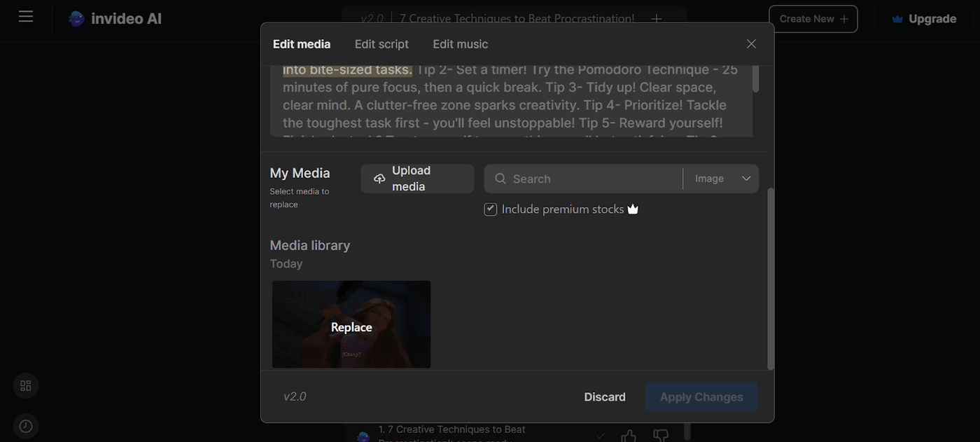
Task: Click the upload cloud icon on Upload media
Action: pos(379,179)
